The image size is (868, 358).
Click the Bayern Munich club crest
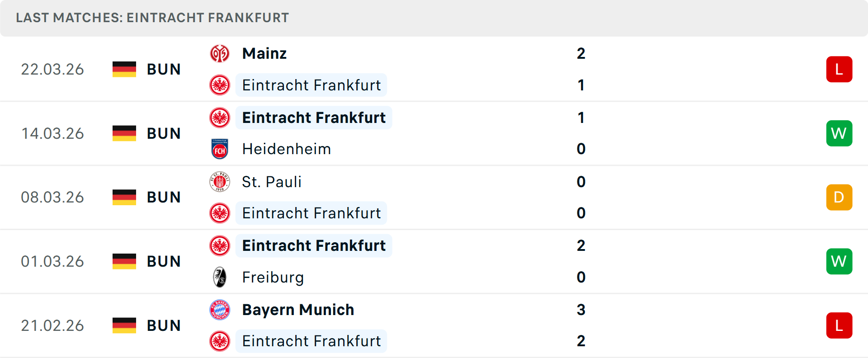click(220, 310)
